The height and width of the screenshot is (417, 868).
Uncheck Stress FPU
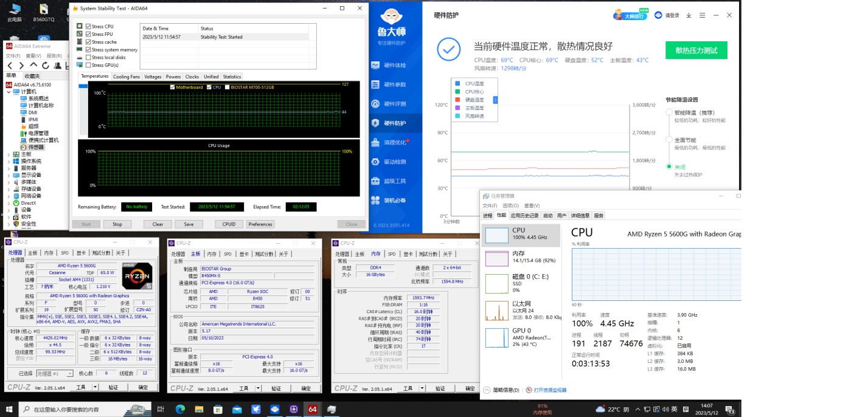89,34
